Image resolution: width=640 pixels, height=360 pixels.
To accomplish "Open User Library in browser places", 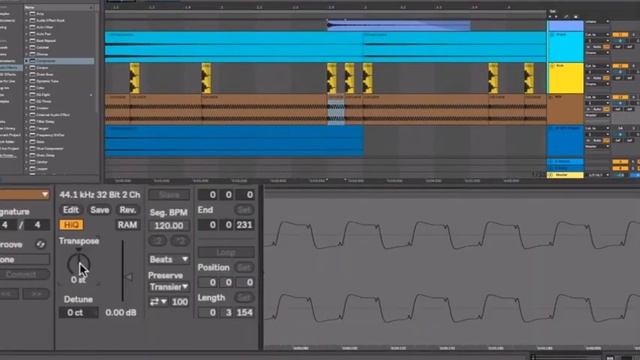I will coord(8,128).
